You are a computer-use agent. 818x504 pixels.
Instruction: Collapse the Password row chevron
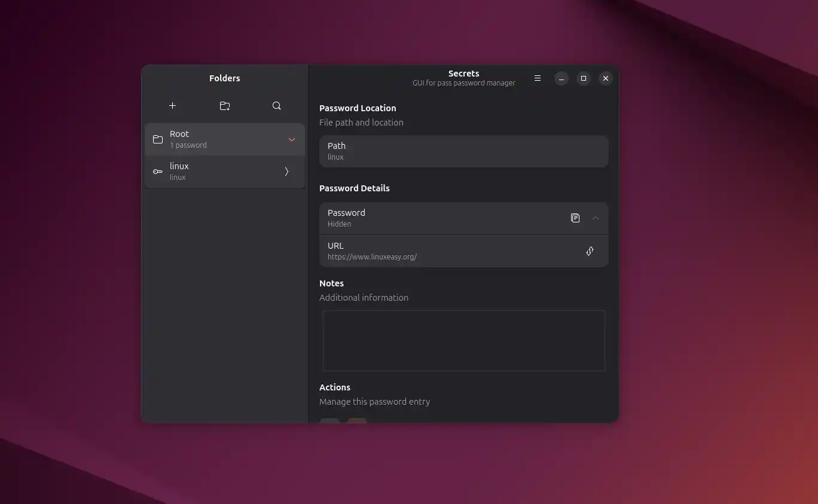click(x=596, y=218)
